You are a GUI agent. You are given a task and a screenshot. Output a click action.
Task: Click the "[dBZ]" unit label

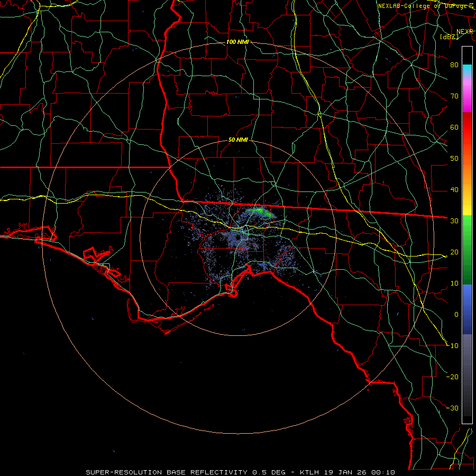(x=450, y=36)
